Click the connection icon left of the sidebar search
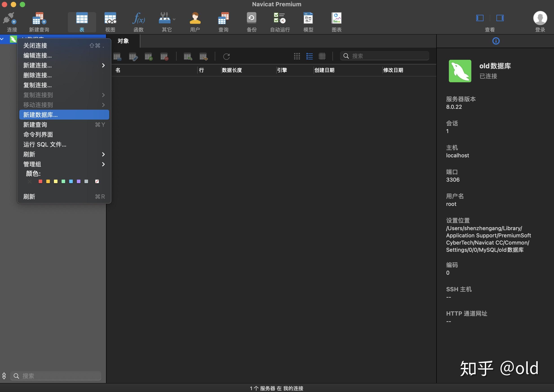The width and height of the screenshot is (554, 392). point(4,376)
